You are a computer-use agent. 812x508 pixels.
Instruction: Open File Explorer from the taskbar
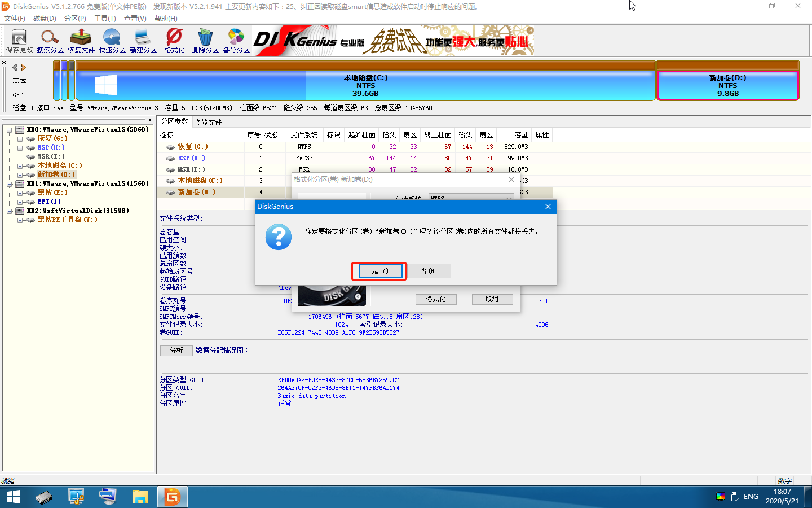point(140,497)
